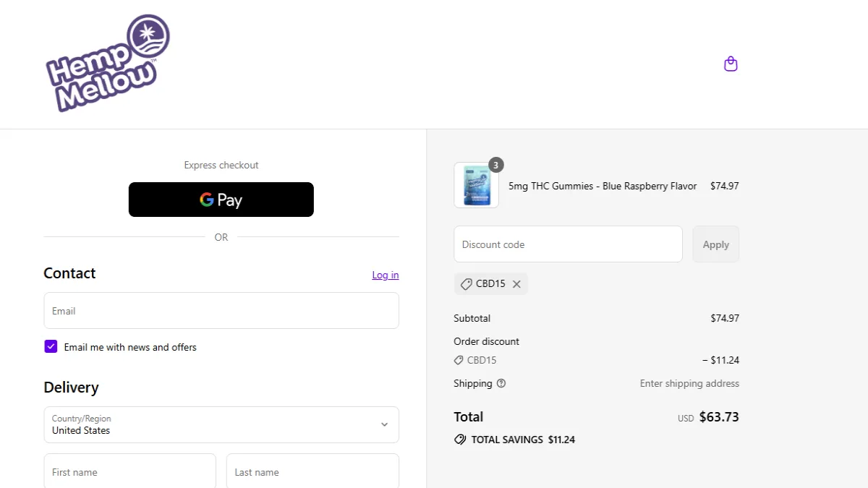Click the 5mg THC Gummies product name
The width and height of the screenshot is (868, 488).
[x=603, y=186]
